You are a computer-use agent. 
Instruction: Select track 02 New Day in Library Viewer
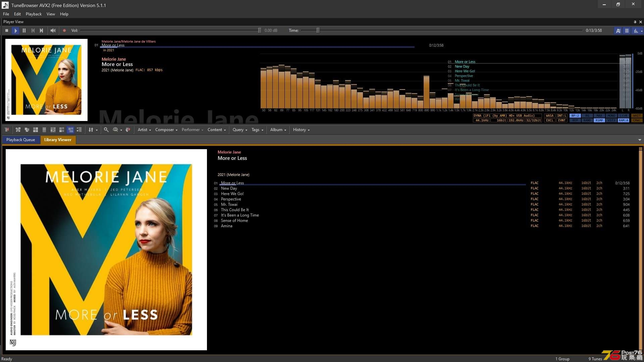422,188
